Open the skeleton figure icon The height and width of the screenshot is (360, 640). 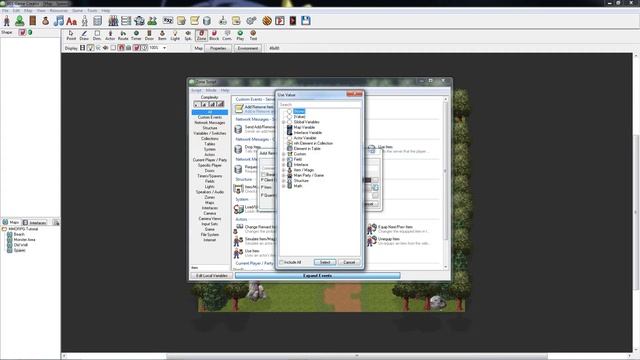coord(85,20)
